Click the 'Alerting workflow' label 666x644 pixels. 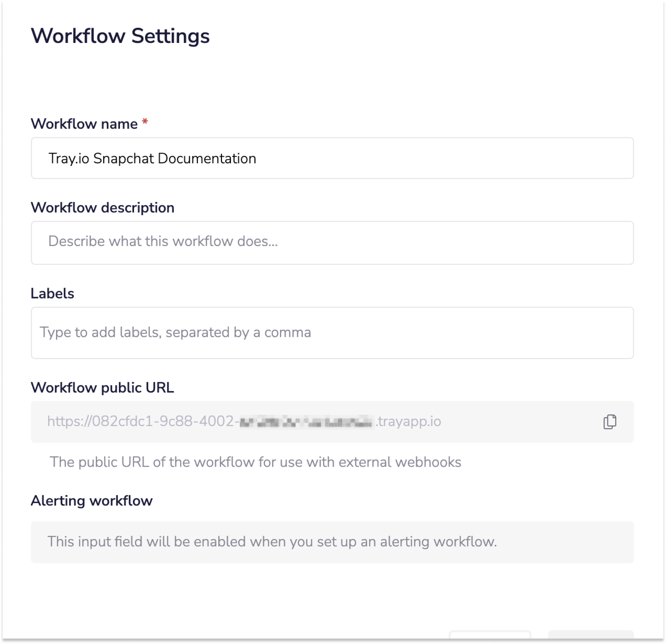pyautogui.click(x=92, y=501)
